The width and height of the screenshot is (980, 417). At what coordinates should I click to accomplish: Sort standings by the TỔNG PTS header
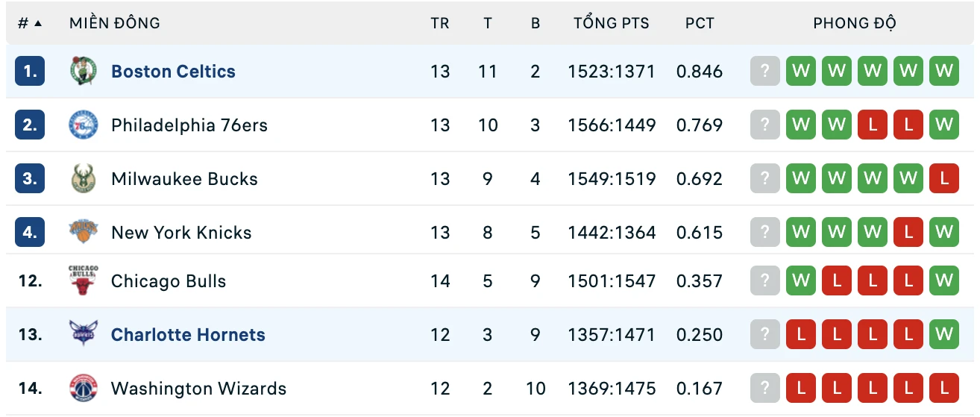(x=612, y=23)
